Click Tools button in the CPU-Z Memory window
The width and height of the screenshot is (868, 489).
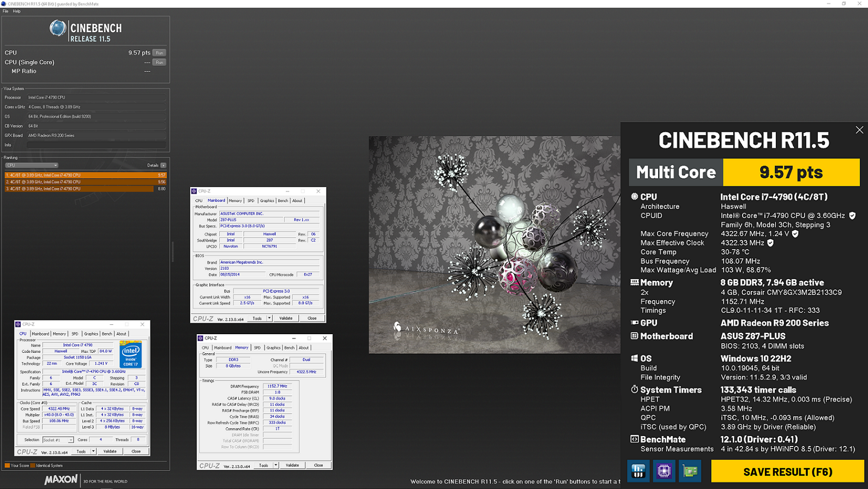(263, 466)
